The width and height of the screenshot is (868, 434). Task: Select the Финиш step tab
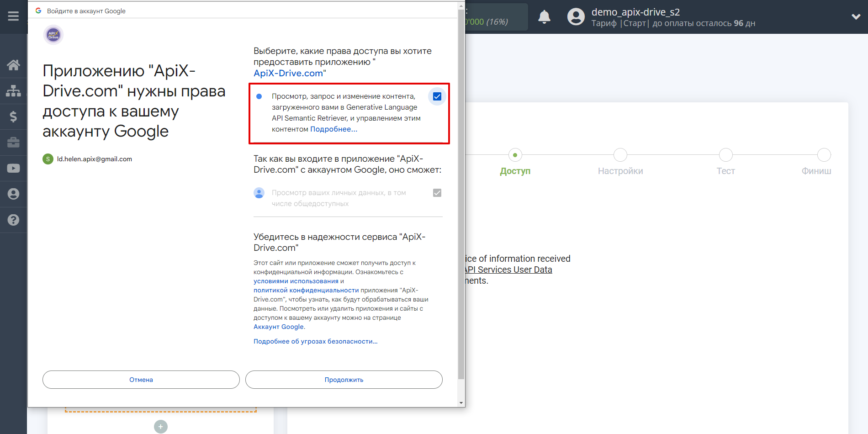816,171
